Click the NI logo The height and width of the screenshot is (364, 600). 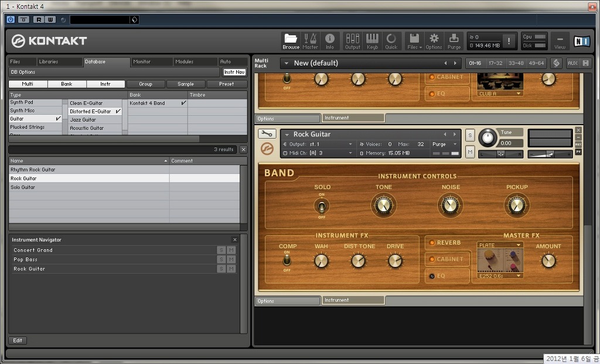[582, 42]
